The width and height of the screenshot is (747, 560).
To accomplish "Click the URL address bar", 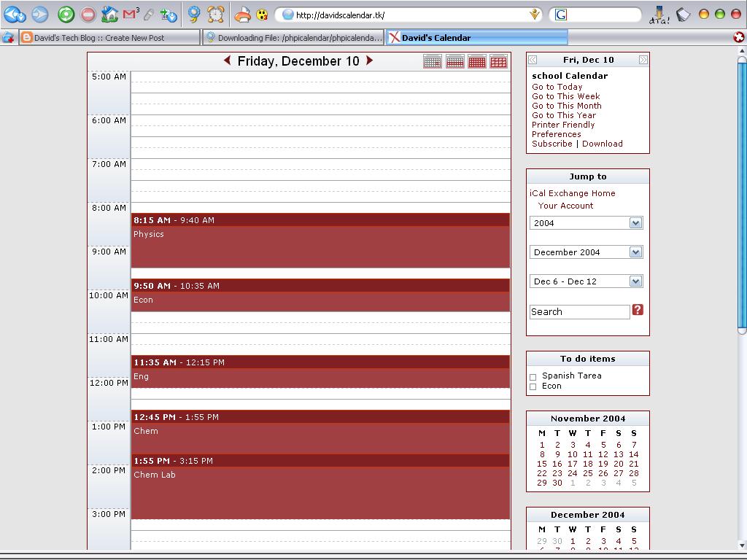I will 410,15.
